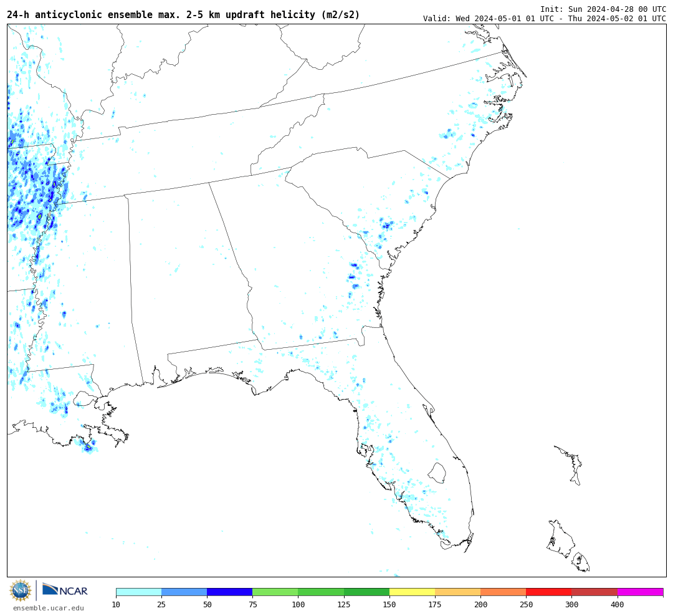Click the legend label 400

(617, 605)
